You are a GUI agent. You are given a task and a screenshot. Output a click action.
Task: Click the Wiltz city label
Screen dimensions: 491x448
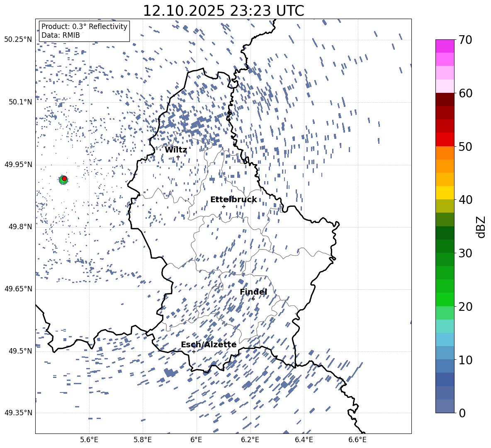point(176,150)
